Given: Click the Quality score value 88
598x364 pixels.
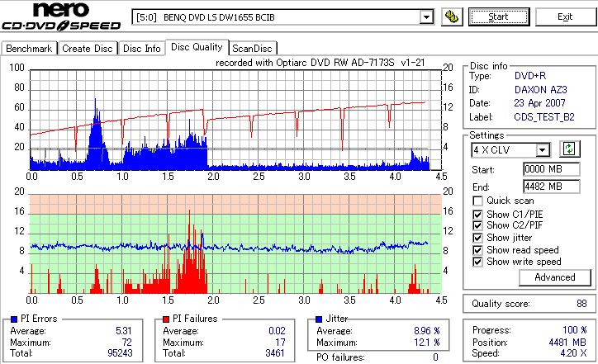Looking at the screenshot, I should [581, 304].
